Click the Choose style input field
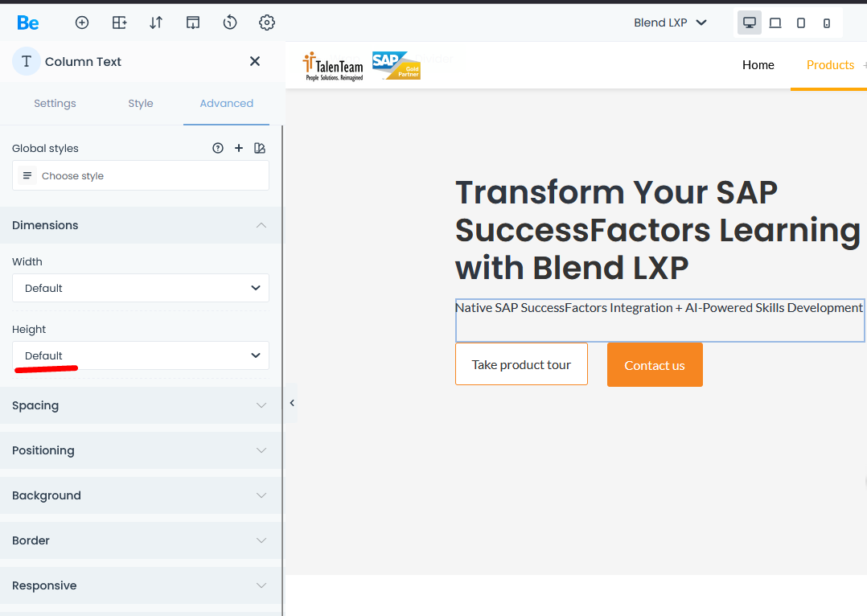Screen dimensions: 867x616 coord(141,175)
